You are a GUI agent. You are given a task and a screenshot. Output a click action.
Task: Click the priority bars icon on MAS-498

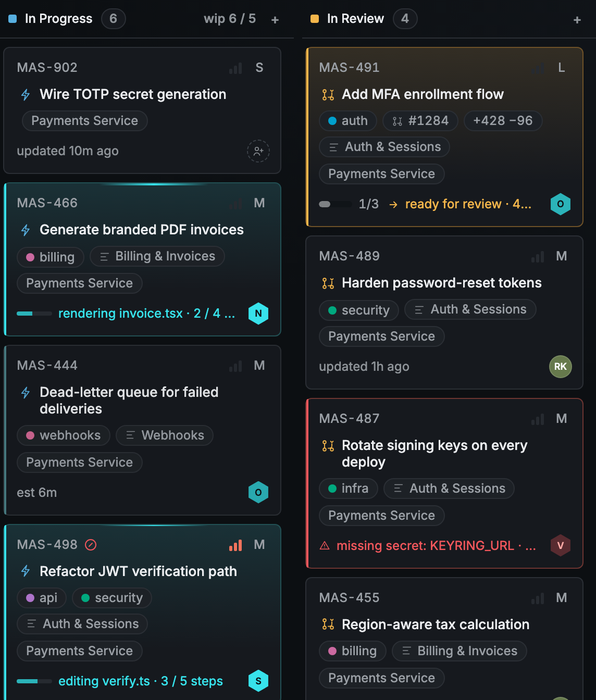(x=235, y=545)
